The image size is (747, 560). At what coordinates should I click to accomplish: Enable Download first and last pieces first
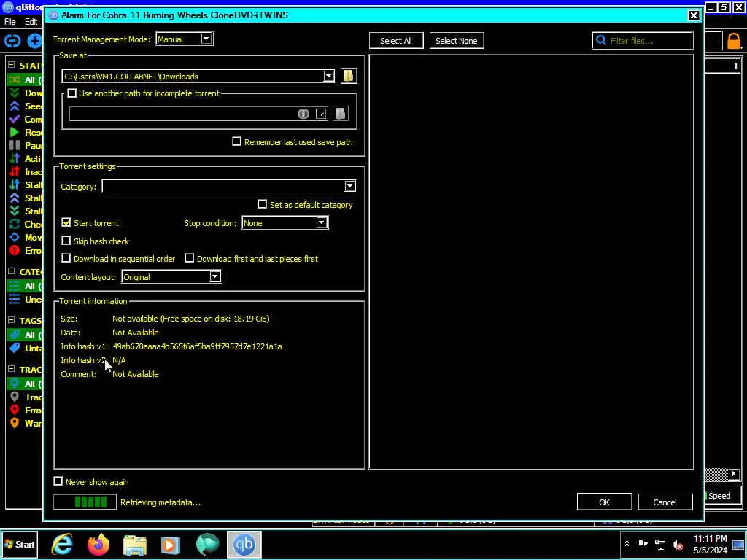(190, 258)
